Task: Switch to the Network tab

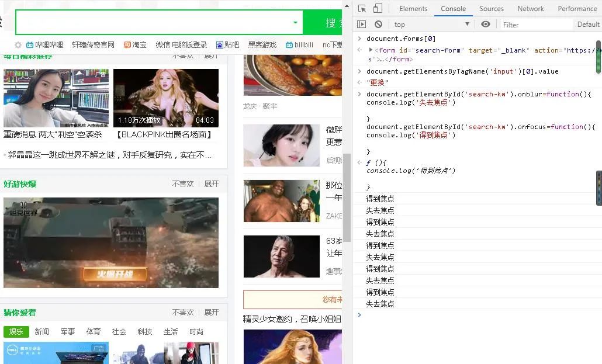Action: click(x=531, y=8)
